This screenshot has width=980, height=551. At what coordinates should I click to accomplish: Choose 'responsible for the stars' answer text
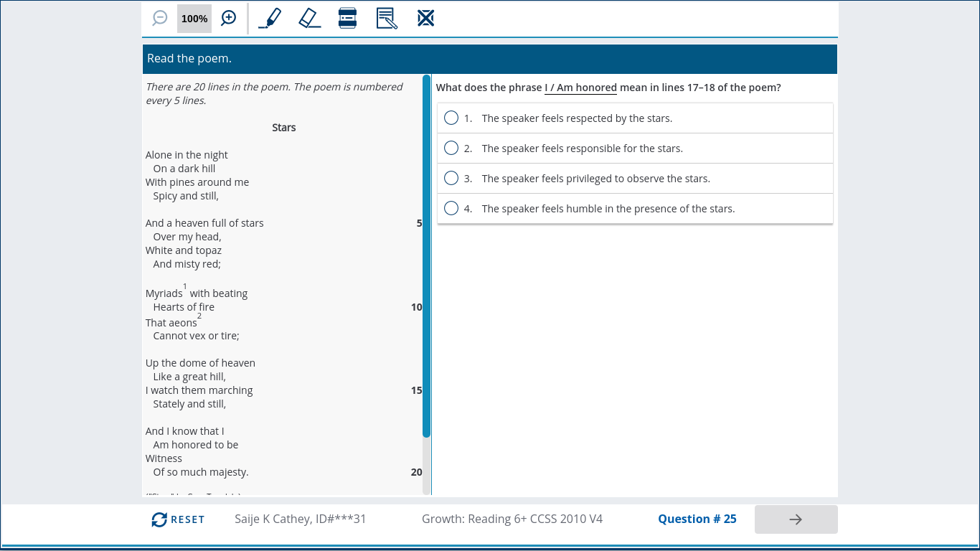point(583,149)
